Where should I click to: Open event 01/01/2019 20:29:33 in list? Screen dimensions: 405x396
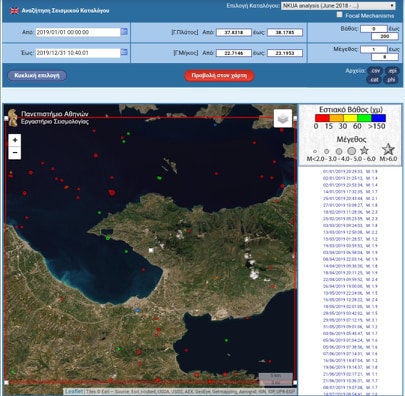click(350, 172)
